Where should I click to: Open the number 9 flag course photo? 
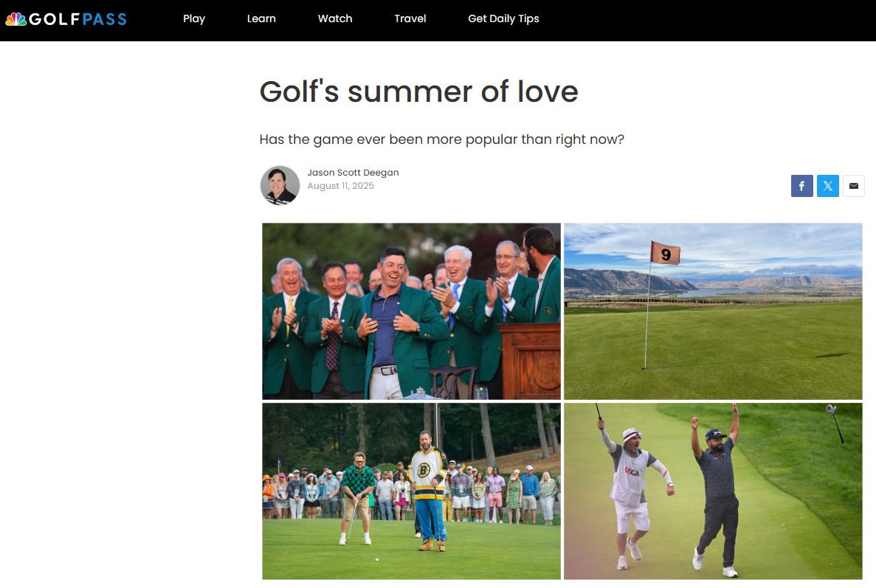pos(713,311)
